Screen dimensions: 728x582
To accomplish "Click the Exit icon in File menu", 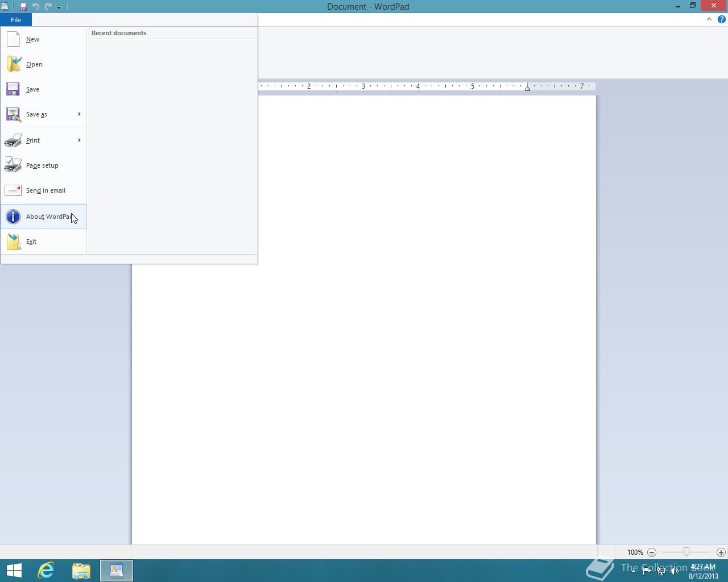I will point(13,242).
